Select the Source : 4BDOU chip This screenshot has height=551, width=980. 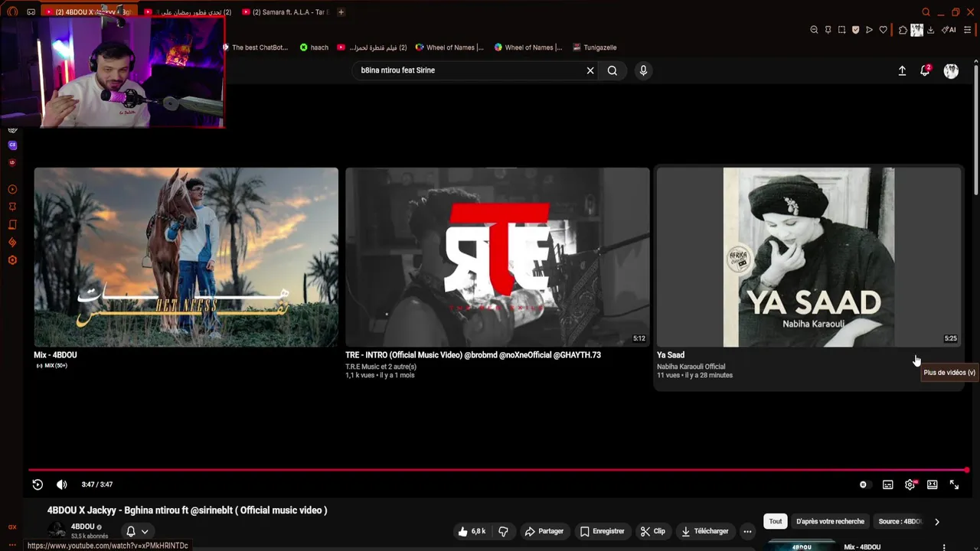[x=900, y=521]
